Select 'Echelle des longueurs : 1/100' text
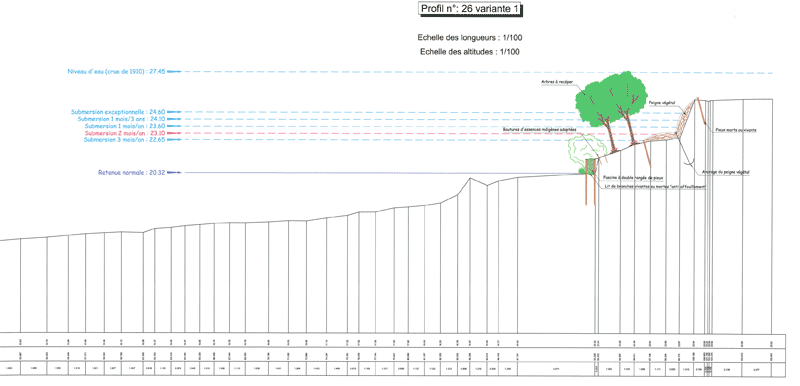The width and height of the screenshot is (800, 386). click(470, 38)
